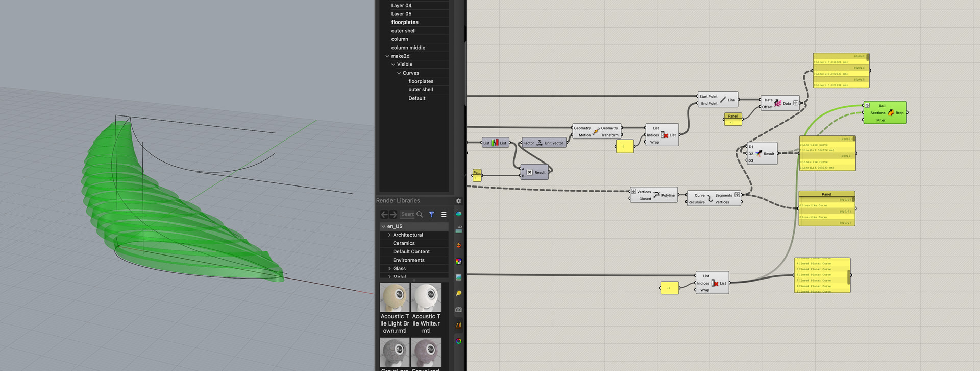Click the Multiplication component icon

[529, 172]
